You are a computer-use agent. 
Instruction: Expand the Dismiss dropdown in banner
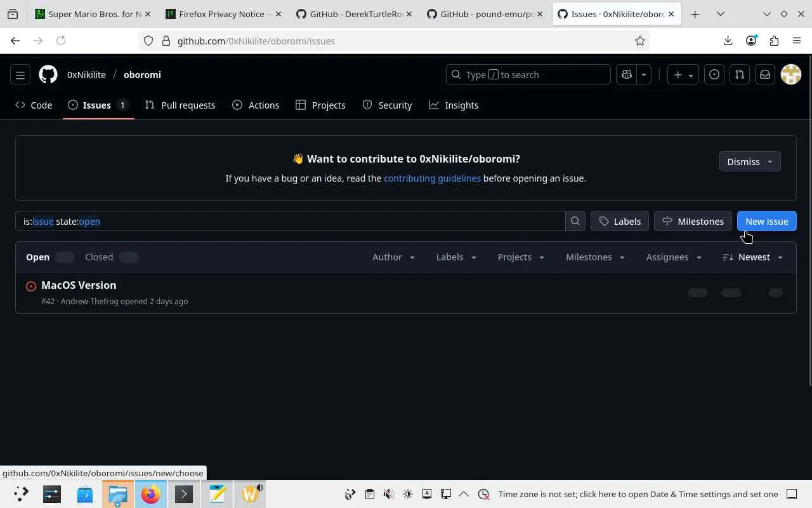[x=750, y=161]
